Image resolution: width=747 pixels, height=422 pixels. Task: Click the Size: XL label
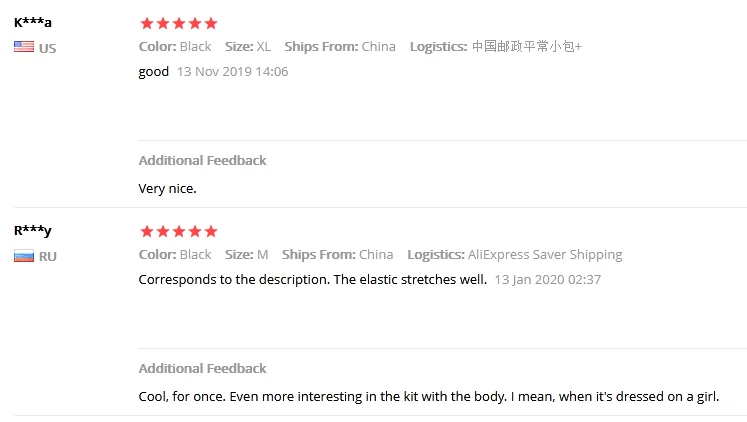tap(248, 47)
